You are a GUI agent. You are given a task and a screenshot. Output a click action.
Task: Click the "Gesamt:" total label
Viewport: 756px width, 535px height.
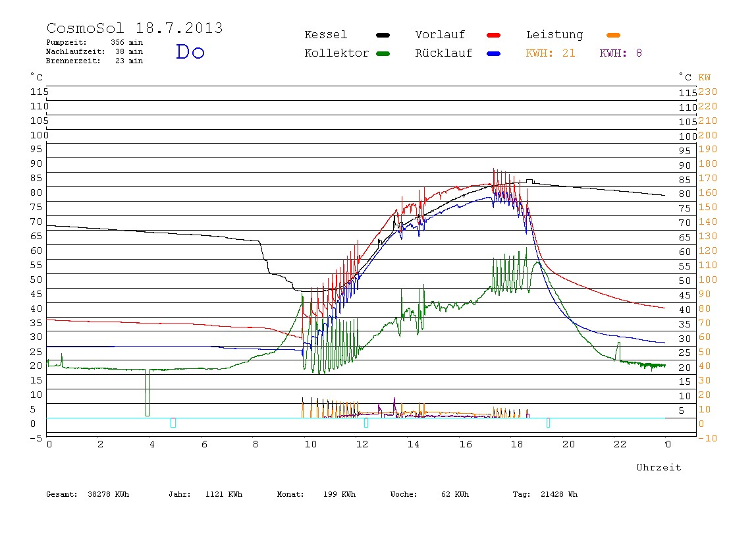click(62, 494)
